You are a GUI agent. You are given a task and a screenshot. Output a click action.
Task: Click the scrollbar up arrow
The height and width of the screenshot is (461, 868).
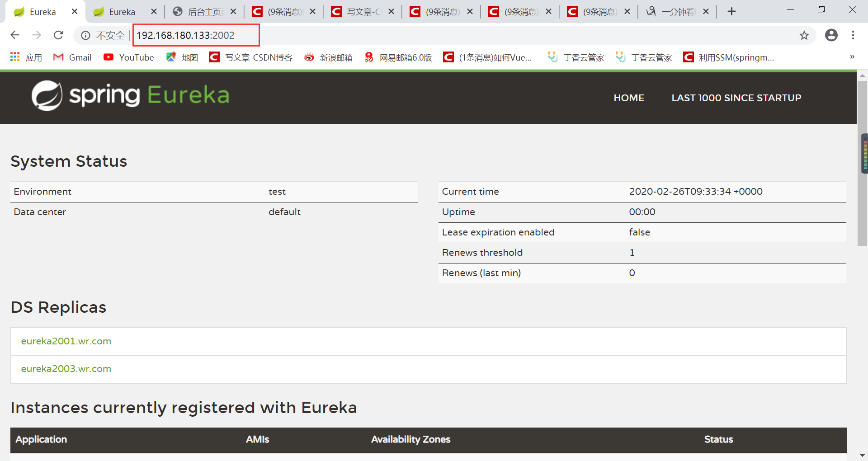[x=863, y=75]
